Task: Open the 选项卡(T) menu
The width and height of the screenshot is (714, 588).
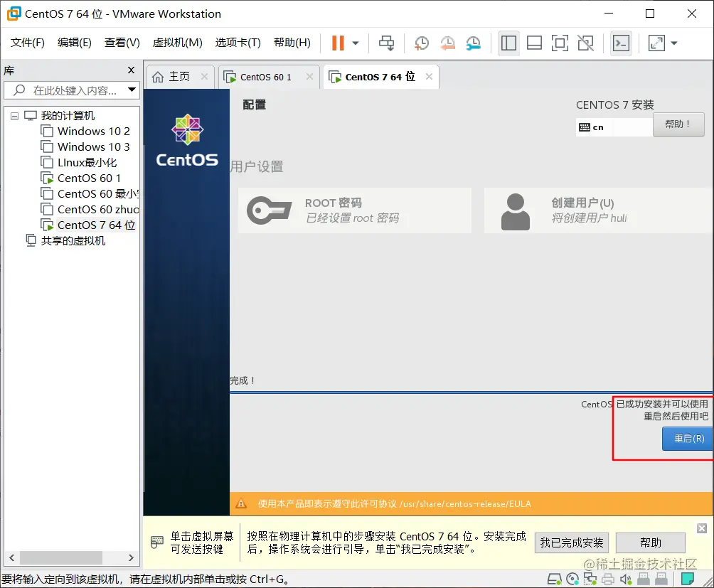Action: tap(238, 43)
